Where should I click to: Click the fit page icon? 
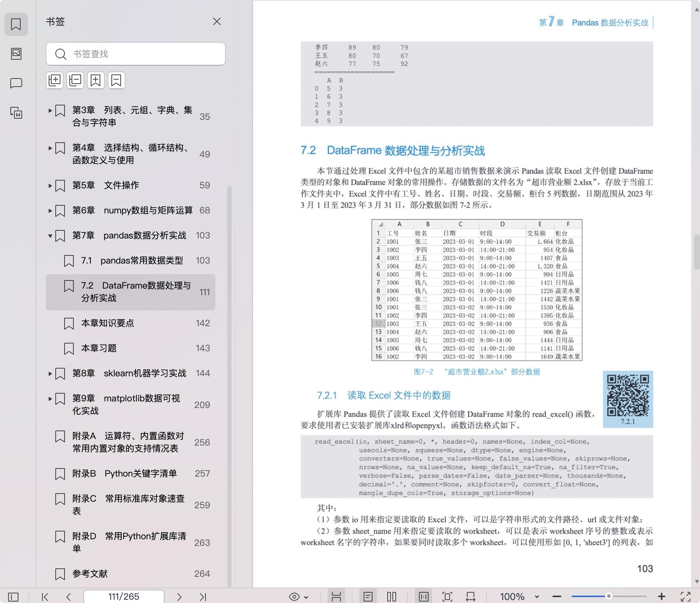(447, 597)
